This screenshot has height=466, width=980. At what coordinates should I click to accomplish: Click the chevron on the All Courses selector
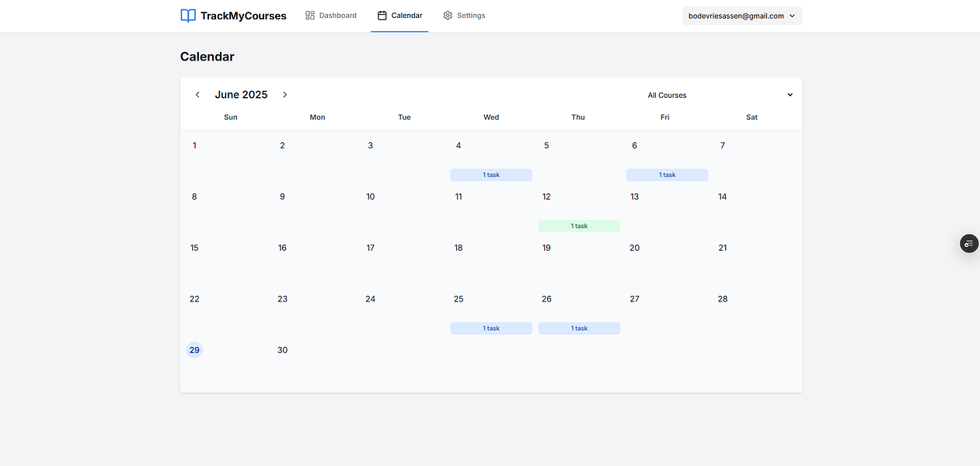click(x=790, y=95)
